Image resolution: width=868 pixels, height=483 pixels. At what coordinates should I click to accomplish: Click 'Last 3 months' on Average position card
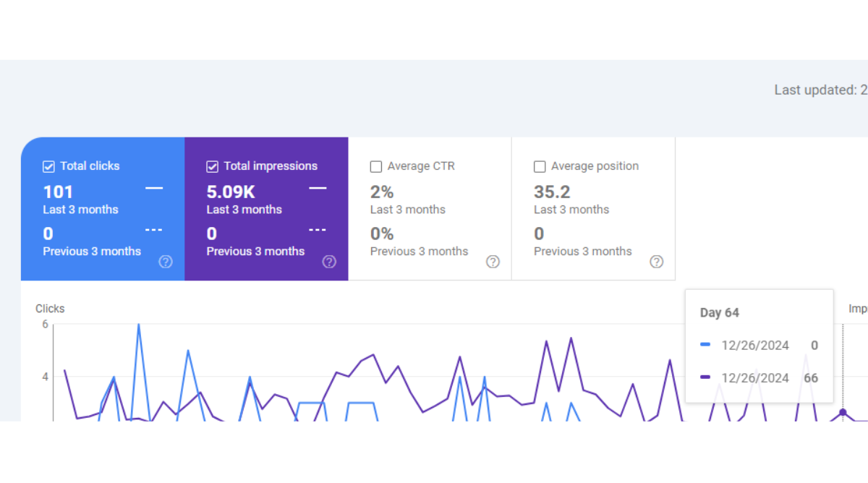[571, 210]
